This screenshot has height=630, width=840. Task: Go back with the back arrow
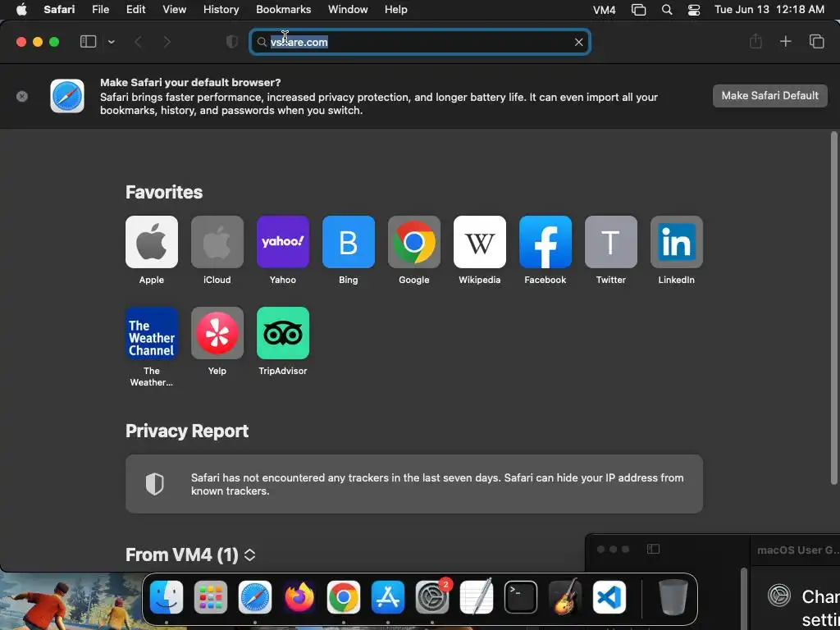[138, 42]
